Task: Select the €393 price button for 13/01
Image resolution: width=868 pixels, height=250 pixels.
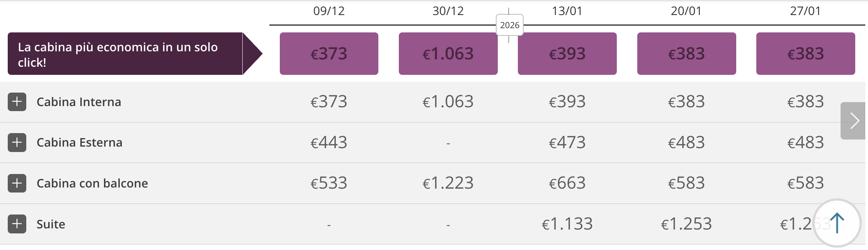Action: [567, 53]
